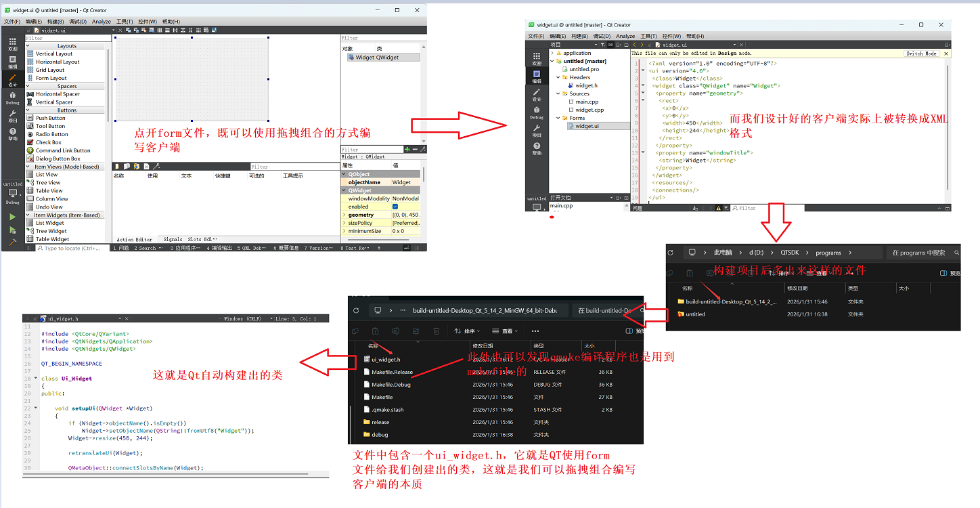Open the three-dots more menu in build folder Explorer
Screen dimensions: 980x508
click(x=535, y=331)
